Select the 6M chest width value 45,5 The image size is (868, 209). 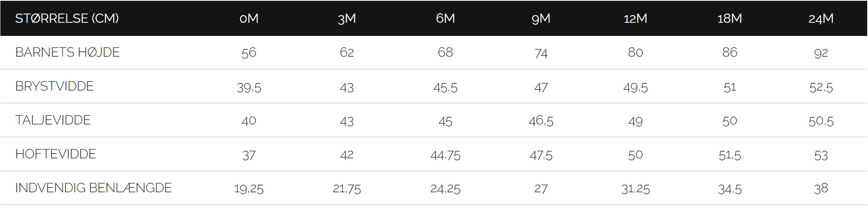(x=445, y=87)
